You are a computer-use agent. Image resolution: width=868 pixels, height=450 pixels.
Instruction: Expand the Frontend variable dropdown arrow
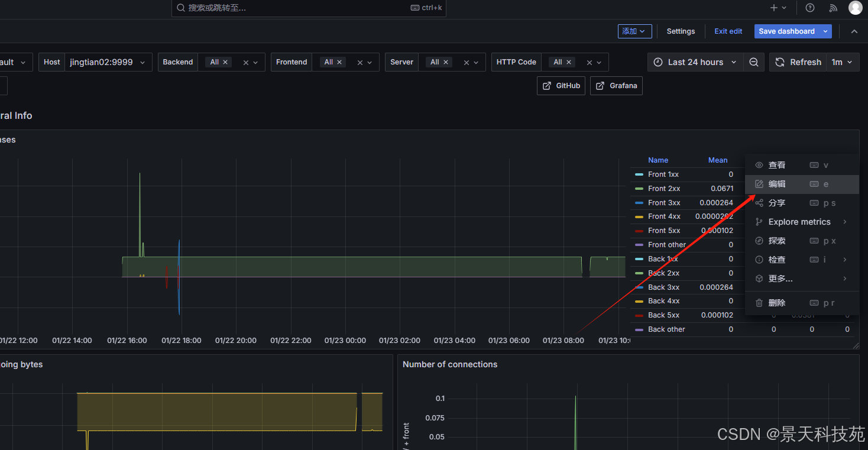pos(370,62)
